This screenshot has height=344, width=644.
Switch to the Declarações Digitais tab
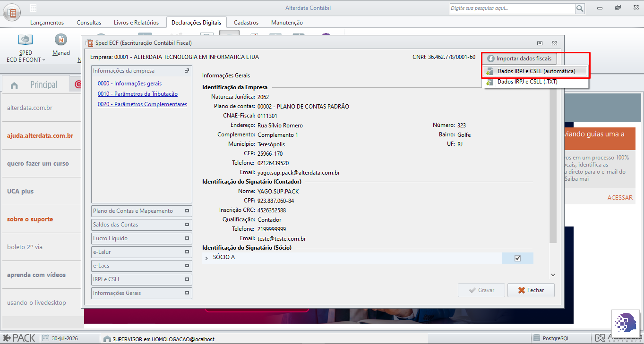click(x=197, y=22)
